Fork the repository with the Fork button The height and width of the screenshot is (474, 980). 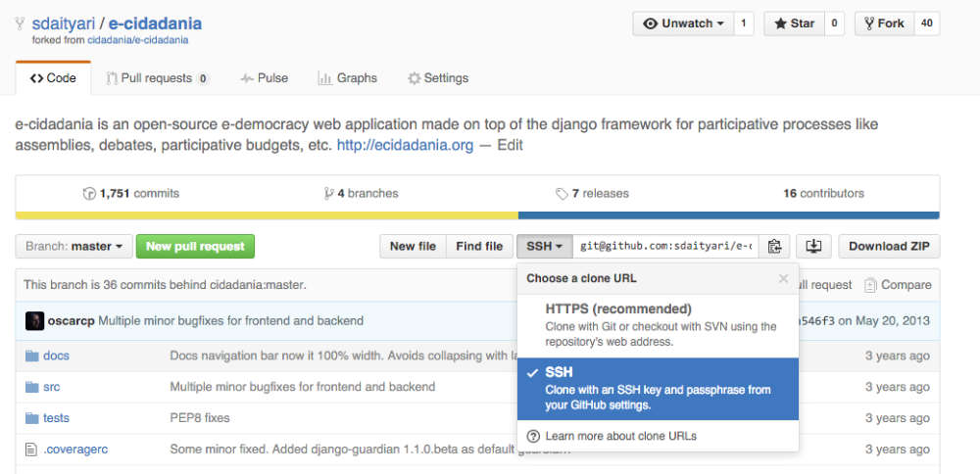click(x=882, y=24)
